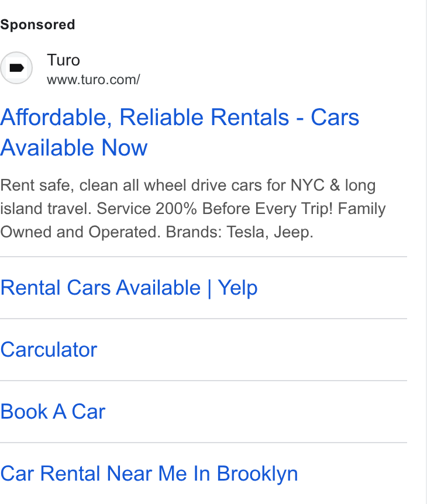The height and width of the screenshot is (504, 427).
Task: Click the circular black tag logo beside Turo
Action: (16, 68)
